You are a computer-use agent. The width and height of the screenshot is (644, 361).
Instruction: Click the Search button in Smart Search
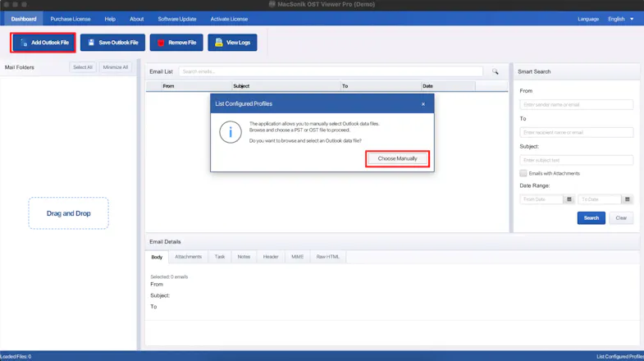[591, 218]
